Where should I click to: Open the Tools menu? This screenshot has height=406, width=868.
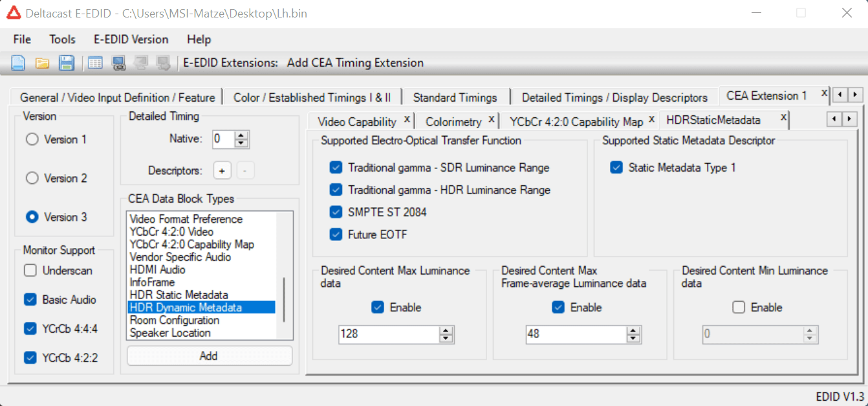[62, 39]
